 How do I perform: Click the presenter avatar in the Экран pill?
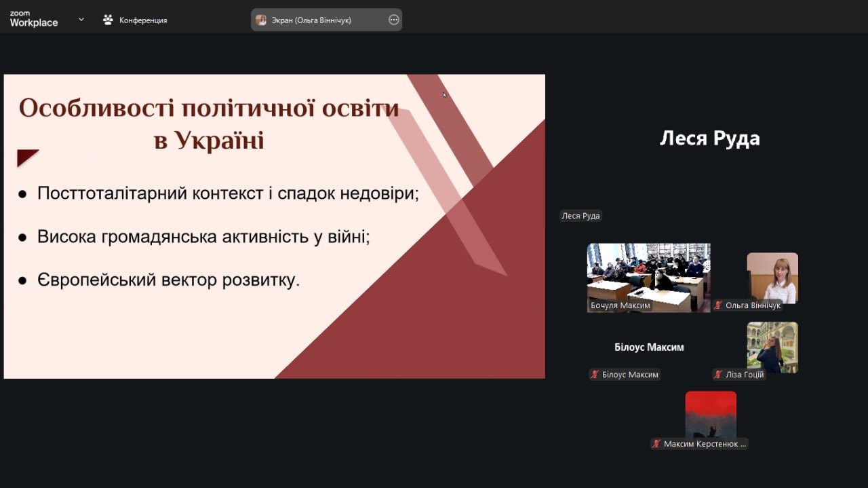coord(261,20)
